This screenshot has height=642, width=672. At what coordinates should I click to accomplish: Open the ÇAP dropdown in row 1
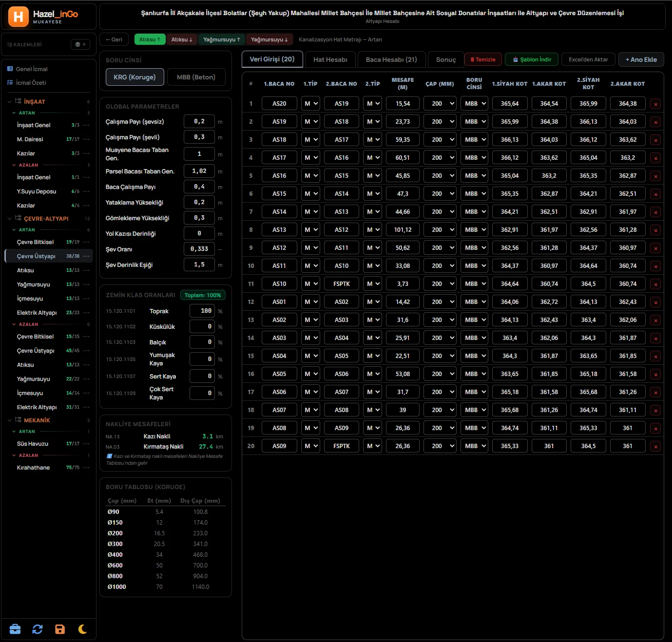440,104
